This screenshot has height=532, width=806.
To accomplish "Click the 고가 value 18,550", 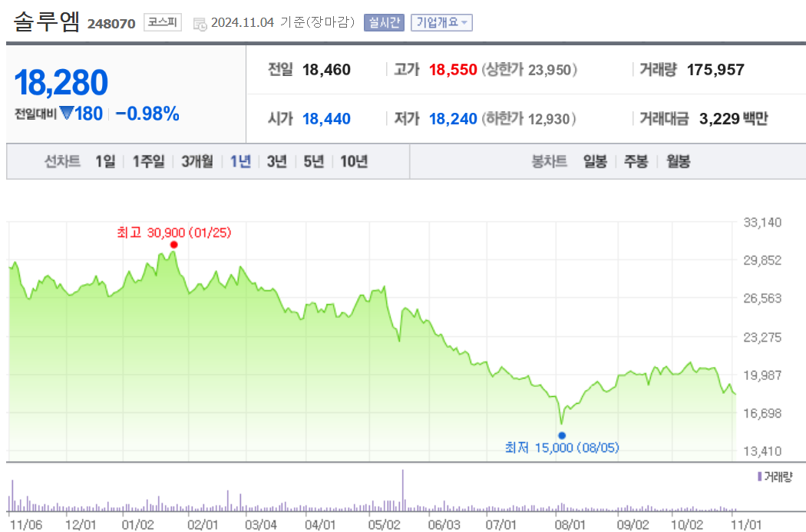I will point(453,69).
